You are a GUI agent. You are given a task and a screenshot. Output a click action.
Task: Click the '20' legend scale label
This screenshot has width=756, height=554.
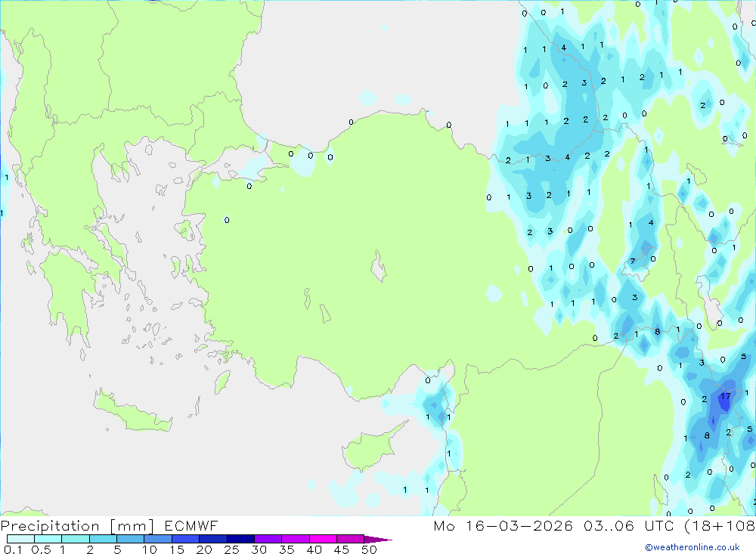pos(204,549)
